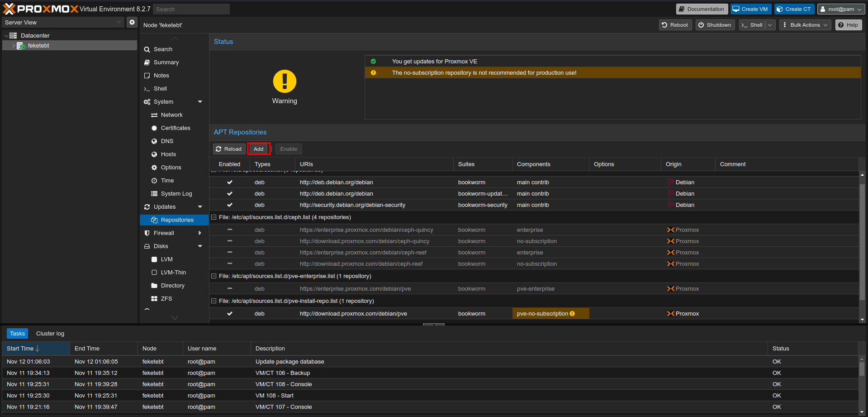Click the Directory folder icon
This screenshot has height=417, width=868.
pyautogui.click(x=154, y=286)
